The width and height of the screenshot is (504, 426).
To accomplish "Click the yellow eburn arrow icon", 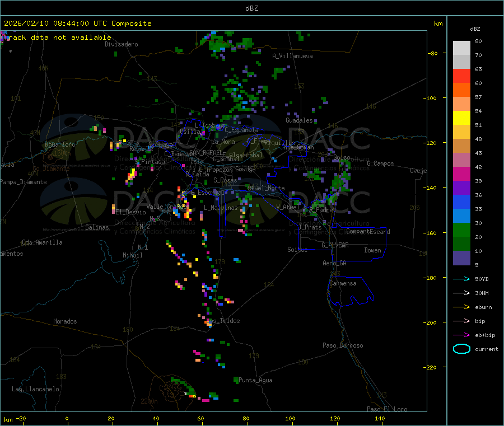I will [x=461, y=307].
